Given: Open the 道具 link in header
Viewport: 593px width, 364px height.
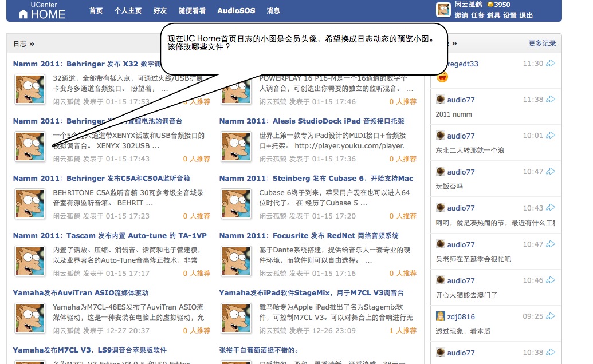Looking at the screenshot, I should coord(493,15).
